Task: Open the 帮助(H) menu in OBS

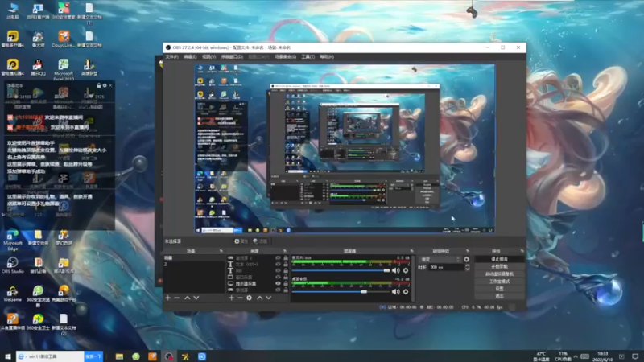Action: 327,56
